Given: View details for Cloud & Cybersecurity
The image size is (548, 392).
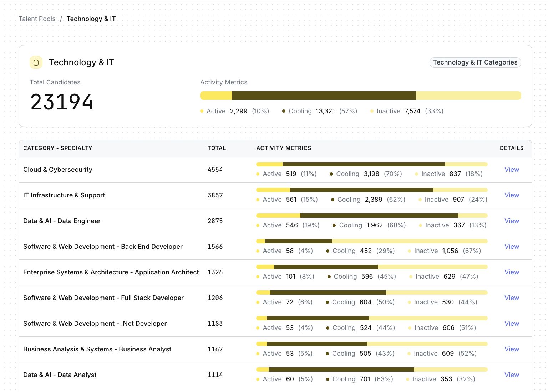Looking at the screenshot, I should (x=511, y=170).
